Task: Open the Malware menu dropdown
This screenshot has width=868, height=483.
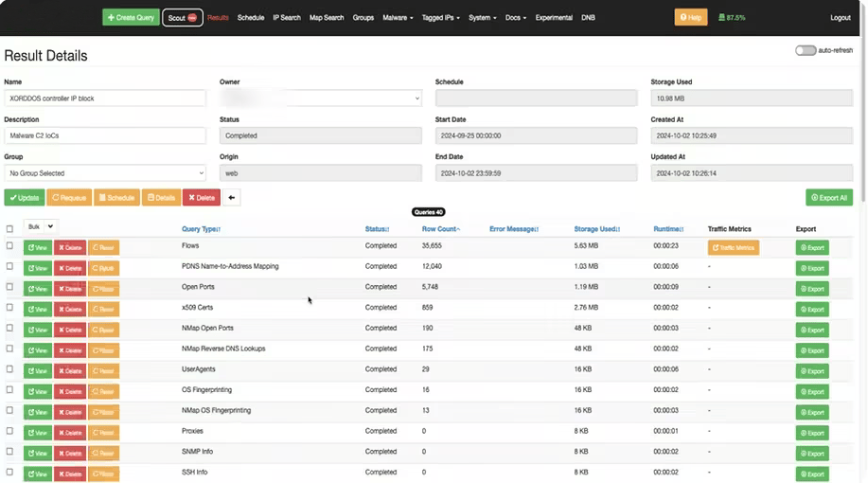Action: [398, 18]
